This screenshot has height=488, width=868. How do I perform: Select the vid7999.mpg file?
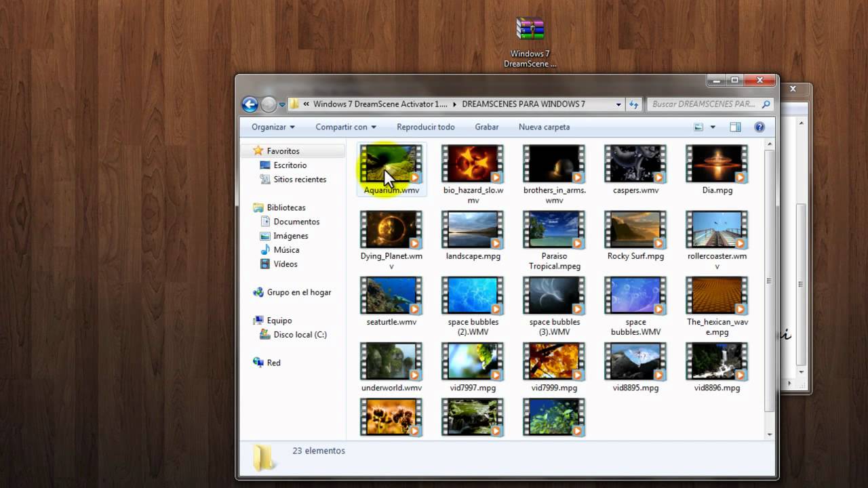pos(554,367)
